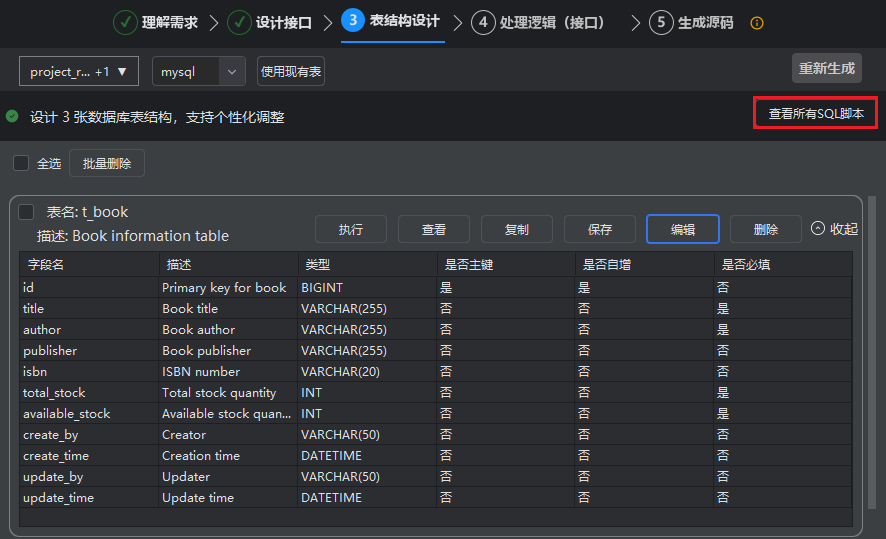
Task: Open the mysql database type dropdown
Action: pos(198,72)
